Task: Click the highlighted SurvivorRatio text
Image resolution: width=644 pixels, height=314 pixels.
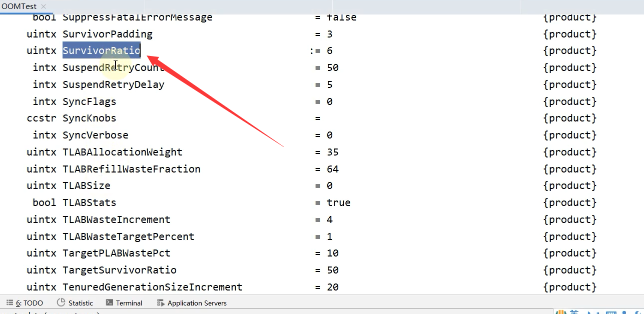Action: point(102,50)
